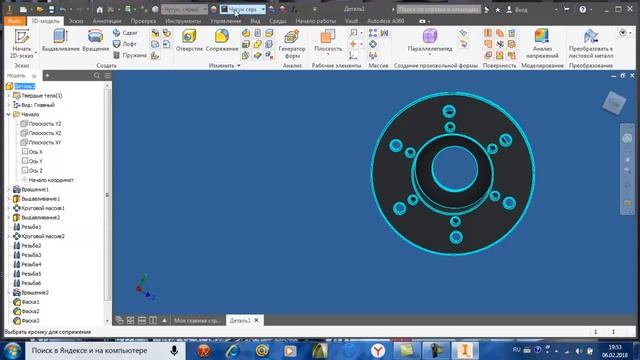Click the navigation wheel in nav bar
Viewport: 640px width, 360px height.
[627, 138]
